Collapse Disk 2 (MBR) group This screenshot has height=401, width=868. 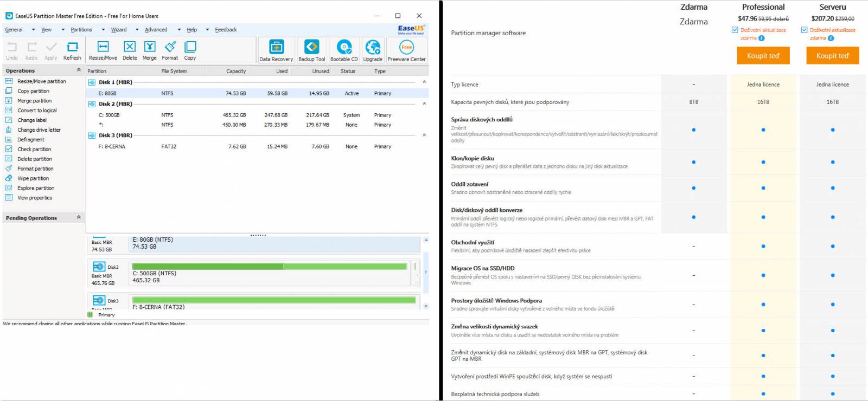[424, 104]
